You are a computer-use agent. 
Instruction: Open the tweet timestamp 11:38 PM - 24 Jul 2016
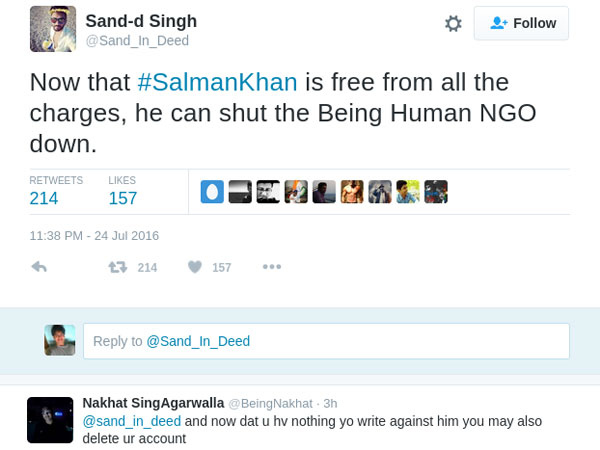pos(94,236)
